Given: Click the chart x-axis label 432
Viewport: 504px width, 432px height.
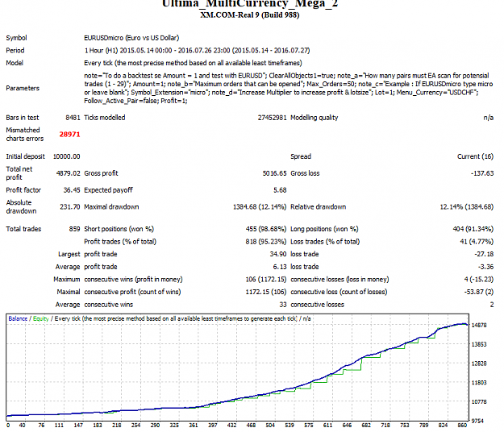Looking at the screenshot, I should [231, 426].
